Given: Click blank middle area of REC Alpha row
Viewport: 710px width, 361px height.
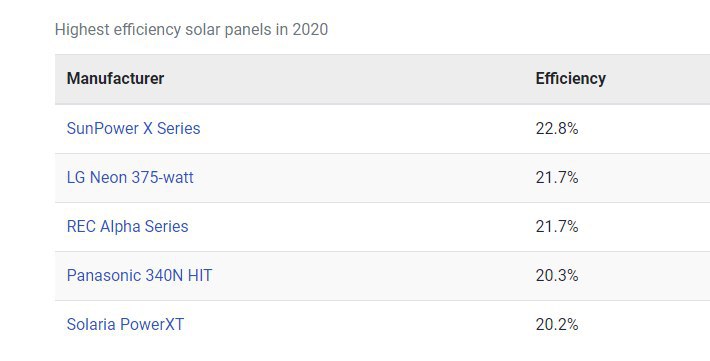Looking at the screenshot, I should pos(362,227).
